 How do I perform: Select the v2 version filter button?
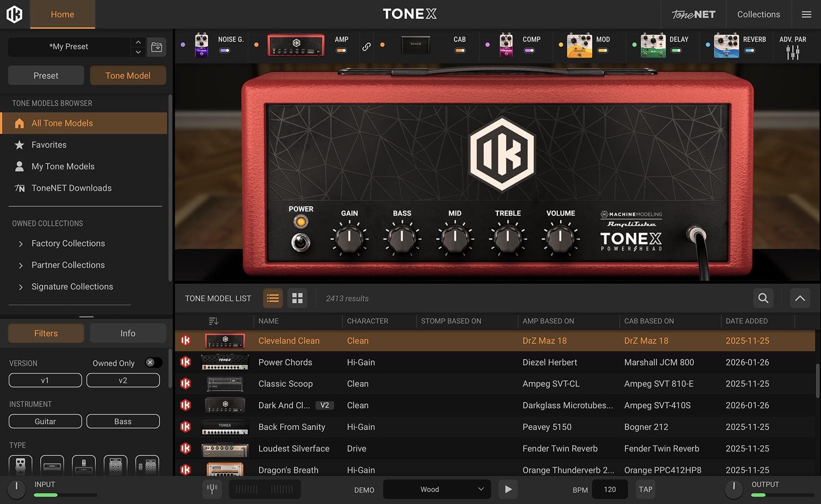tap(123, 380)
